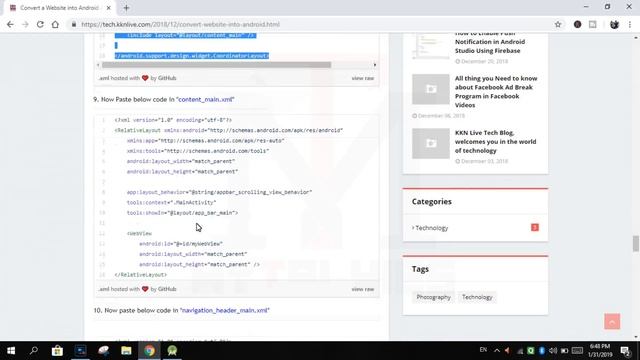
Task: Click the code block horizontal scrollbar
Action: coord(216,65)
